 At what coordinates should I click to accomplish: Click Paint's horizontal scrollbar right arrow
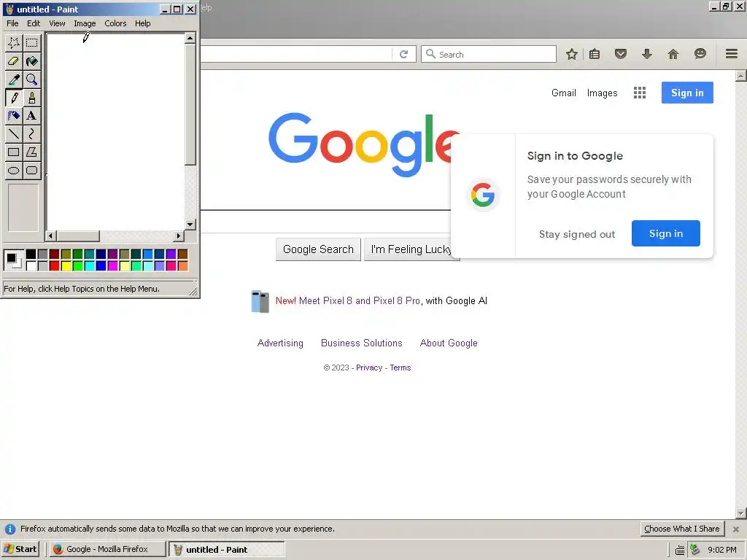click(179, 236)
